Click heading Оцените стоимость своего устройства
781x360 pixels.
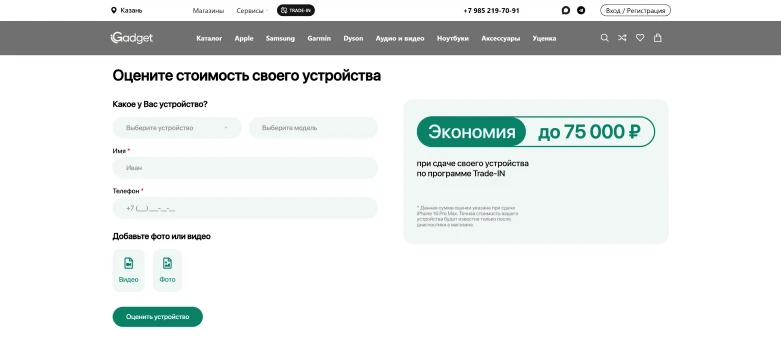(247, 76)
